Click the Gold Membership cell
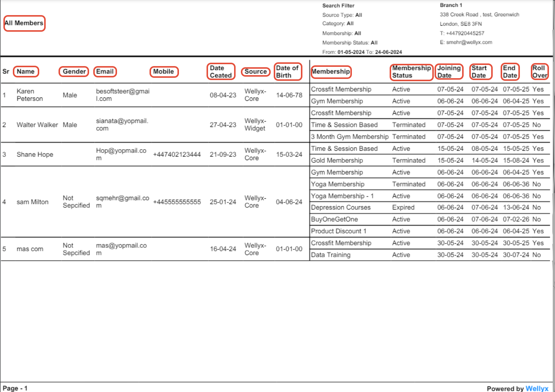 coord(337,161)
